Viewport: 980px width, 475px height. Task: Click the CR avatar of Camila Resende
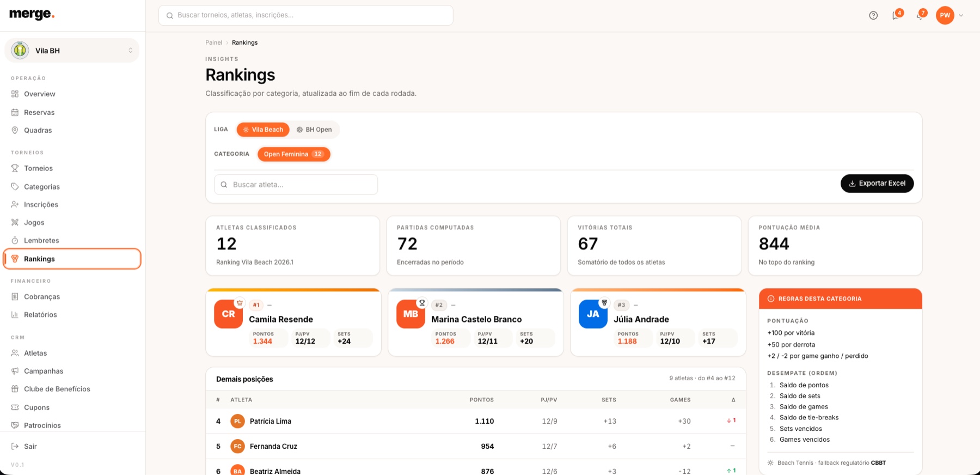[x=229, y=314]
